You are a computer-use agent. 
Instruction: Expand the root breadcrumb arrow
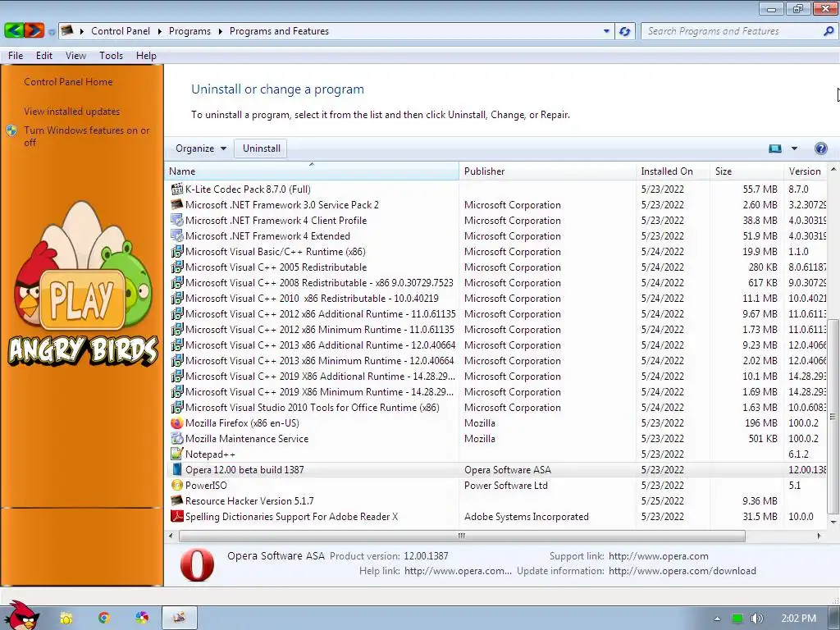pos(82,31)
